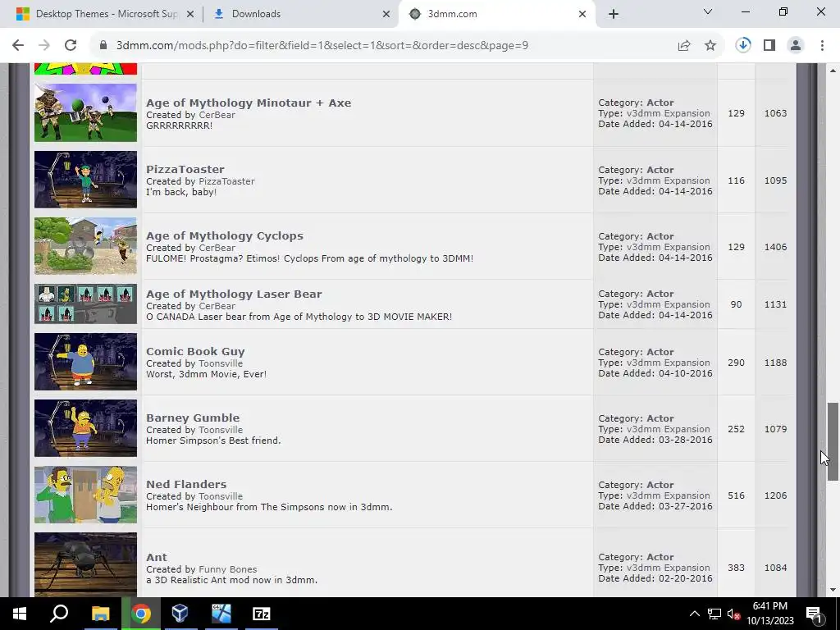Open 7-Zip taskbar icon

pyautogui.click(x=261, y=614)
